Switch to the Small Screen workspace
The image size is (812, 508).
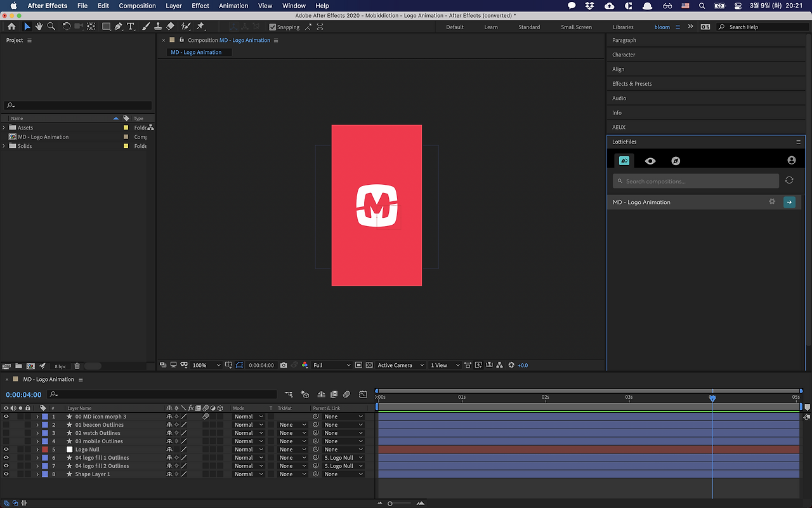[x=576, y=27]
